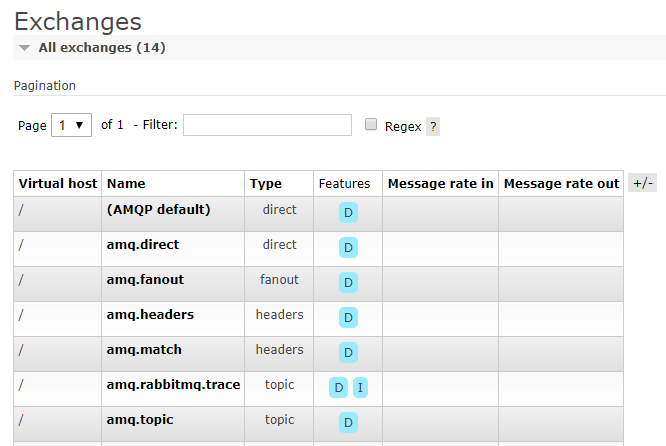This screenshot has height=446, width=666.
Task: Click the D durable badge for amq.match
Action: pos(348,353)
